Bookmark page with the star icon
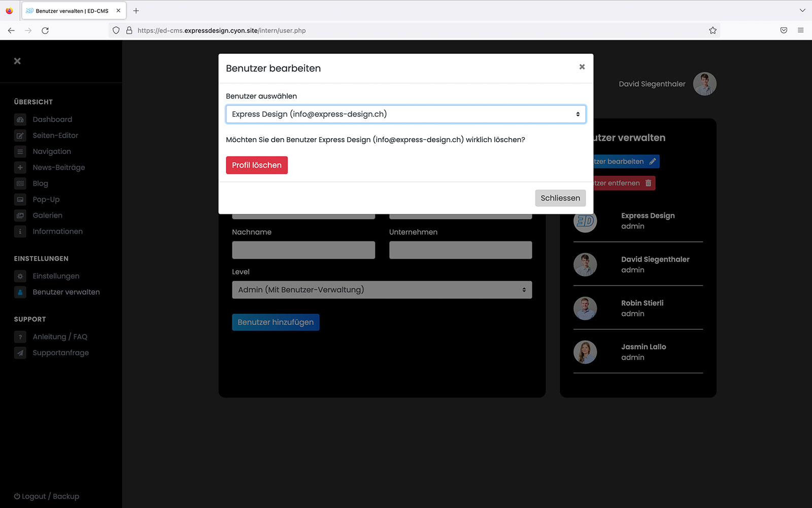 pos(713,30)
